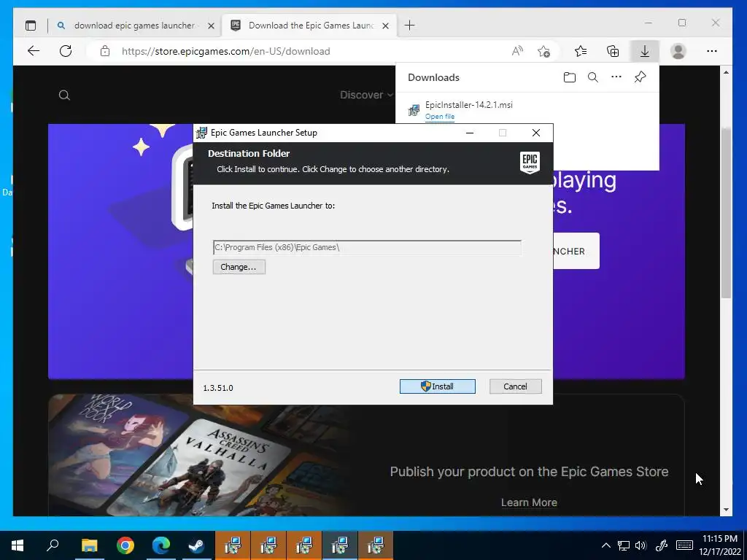
Task: Click the site info lock icon
Action: point(105,51)
